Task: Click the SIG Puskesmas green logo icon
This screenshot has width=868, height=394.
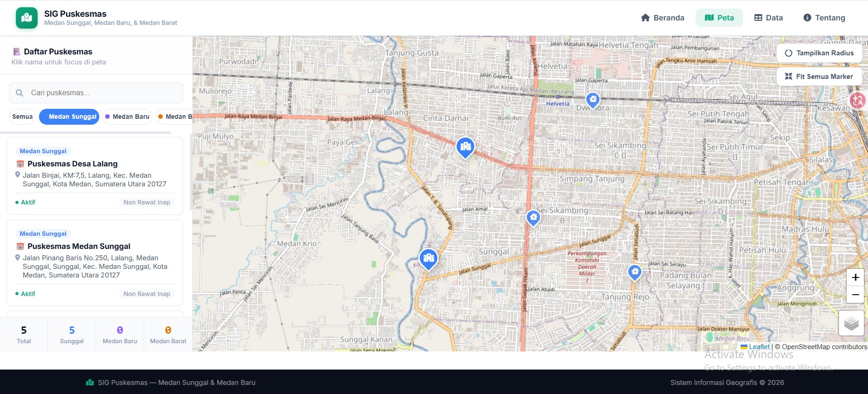Action: point(27,18)
